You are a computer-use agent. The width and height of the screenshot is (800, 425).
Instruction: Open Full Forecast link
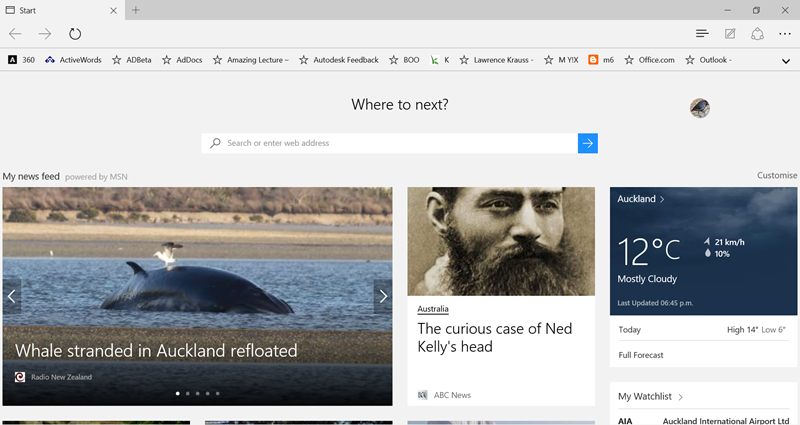pos(641,355)
